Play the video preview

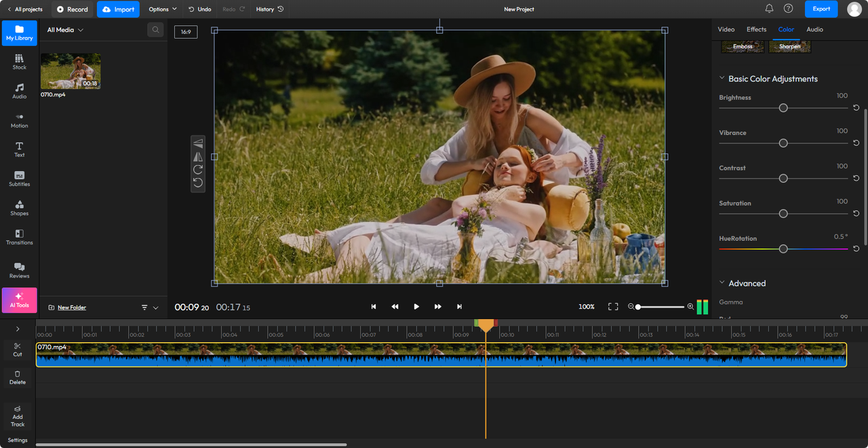coord(416,307)
